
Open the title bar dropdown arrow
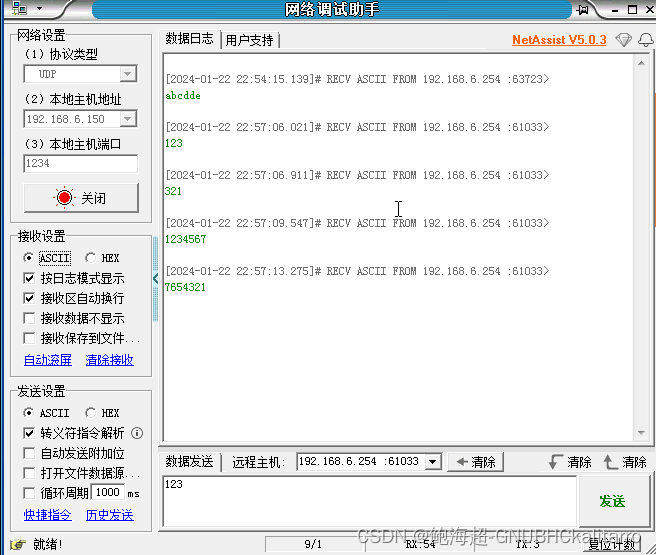pos(39,8)
